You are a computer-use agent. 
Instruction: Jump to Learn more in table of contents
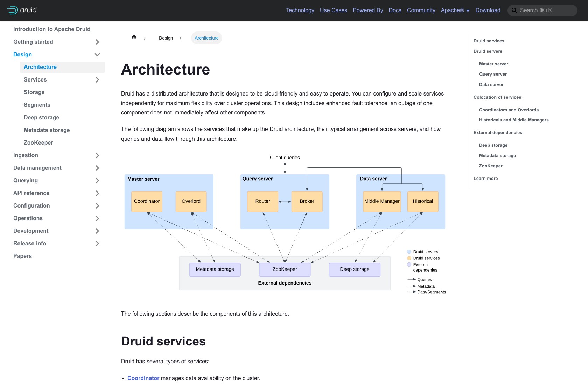click(x=485, y=178)
